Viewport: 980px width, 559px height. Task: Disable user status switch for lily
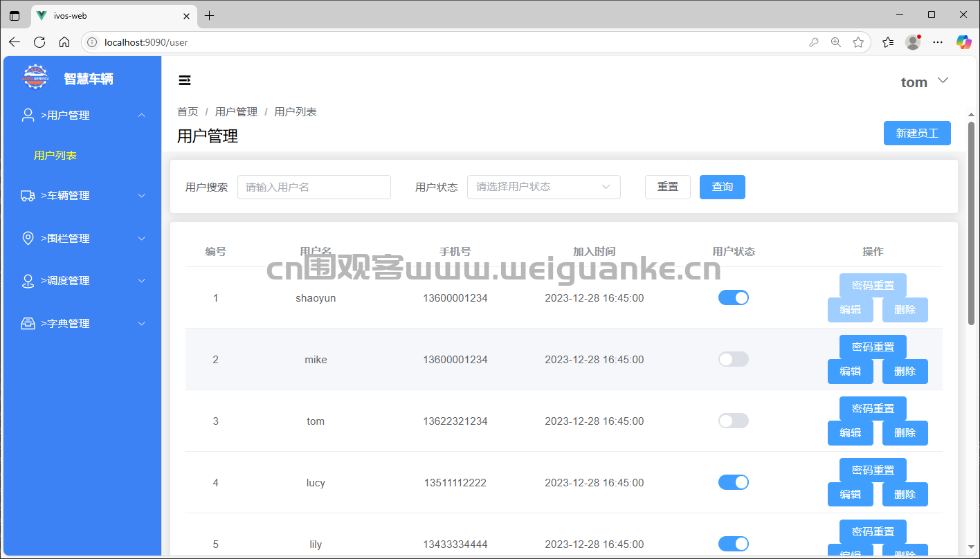[x=734, y=544]
